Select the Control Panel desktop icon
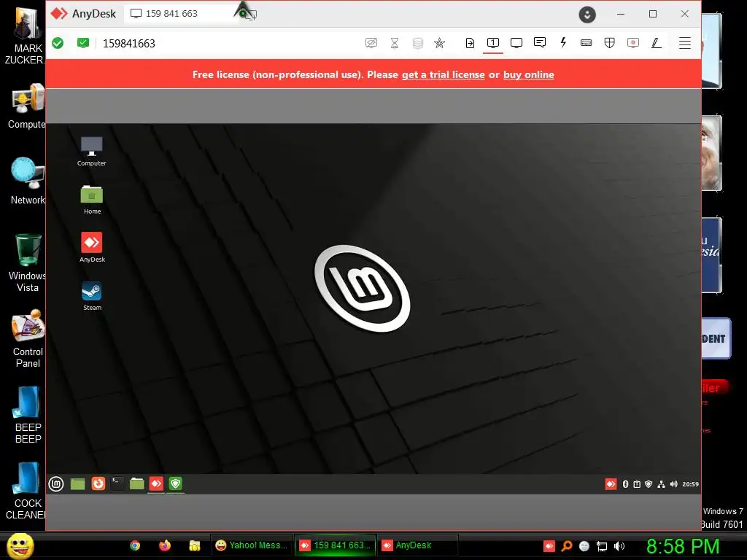This screenshot has width=747, height=560. [28, 339]
